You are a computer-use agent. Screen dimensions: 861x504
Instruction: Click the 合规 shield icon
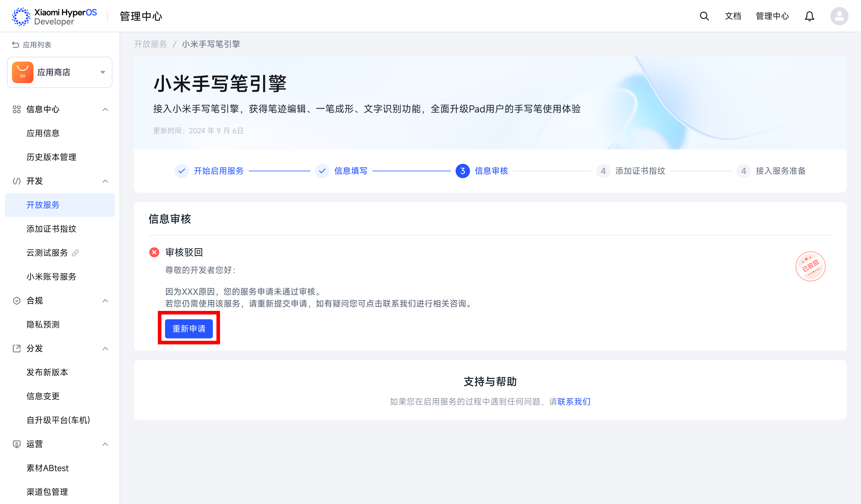click(x=16, y=301)
